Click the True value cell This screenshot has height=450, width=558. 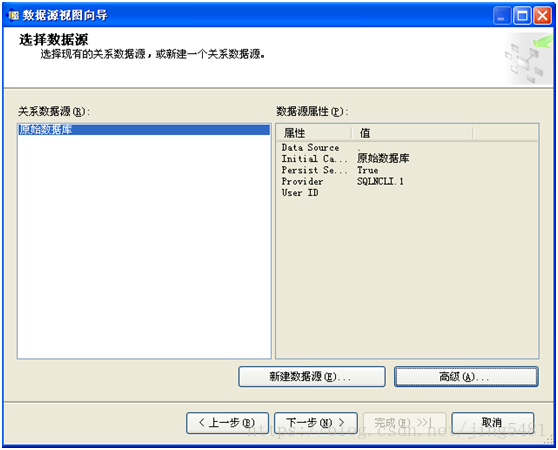(368, 170)
